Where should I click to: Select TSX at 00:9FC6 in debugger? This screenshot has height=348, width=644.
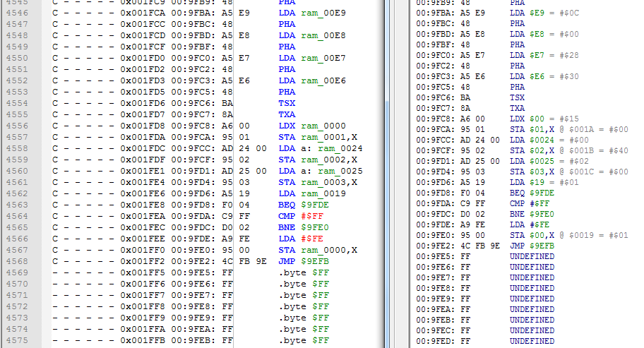[517, 97]
